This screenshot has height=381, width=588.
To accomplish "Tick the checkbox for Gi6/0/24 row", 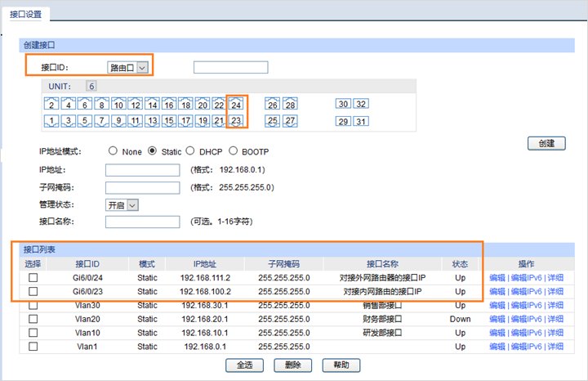I will click(33, 278).
